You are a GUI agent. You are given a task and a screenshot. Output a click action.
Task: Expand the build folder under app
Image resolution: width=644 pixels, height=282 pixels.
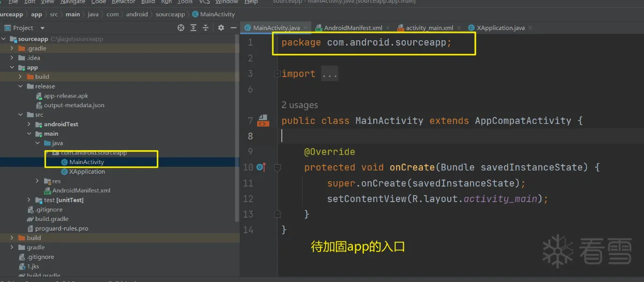[20, 77]
